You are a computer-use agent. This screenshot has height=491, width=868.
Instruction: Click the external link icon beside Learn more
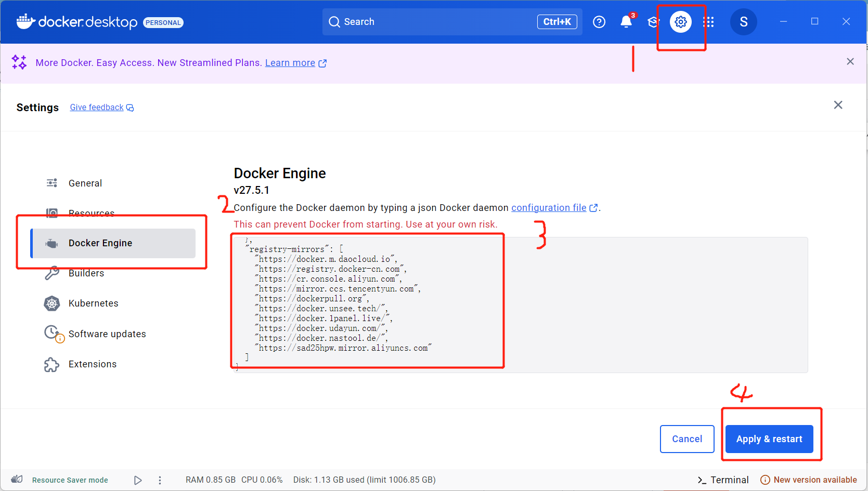[x=322, y=63]
